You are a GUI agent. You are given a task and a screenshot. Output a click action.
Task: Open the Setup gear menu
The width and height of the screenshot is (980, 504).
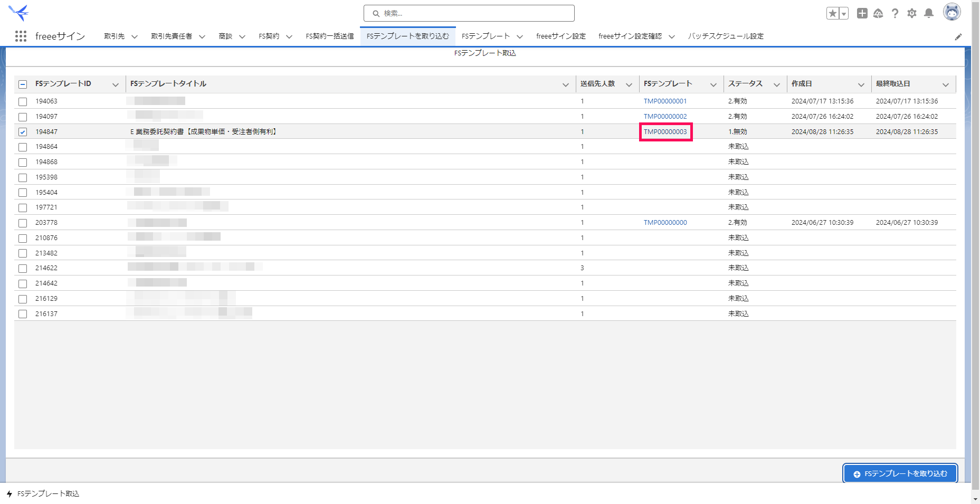click(x=912, y=14)
